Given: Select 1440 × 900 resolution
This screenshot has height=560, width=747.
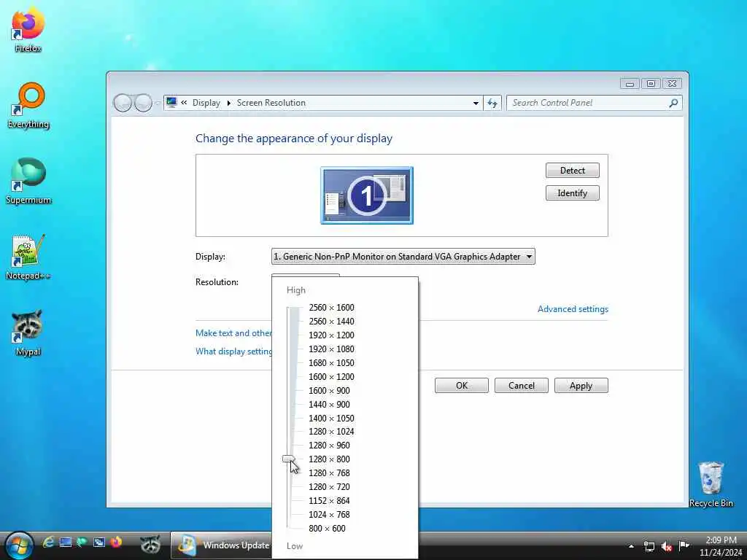Looking at the screenshot, I should (329, 404).
